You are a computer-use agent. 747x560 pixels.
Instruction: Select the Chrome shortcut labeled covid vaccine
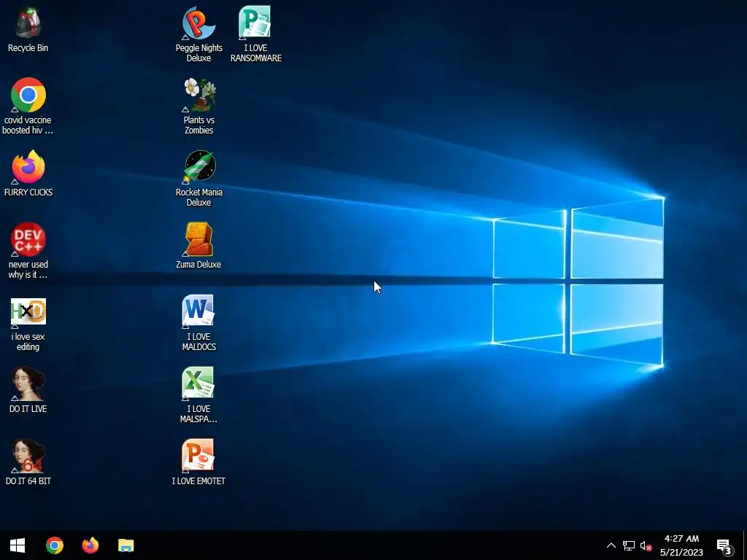point(28,106)
